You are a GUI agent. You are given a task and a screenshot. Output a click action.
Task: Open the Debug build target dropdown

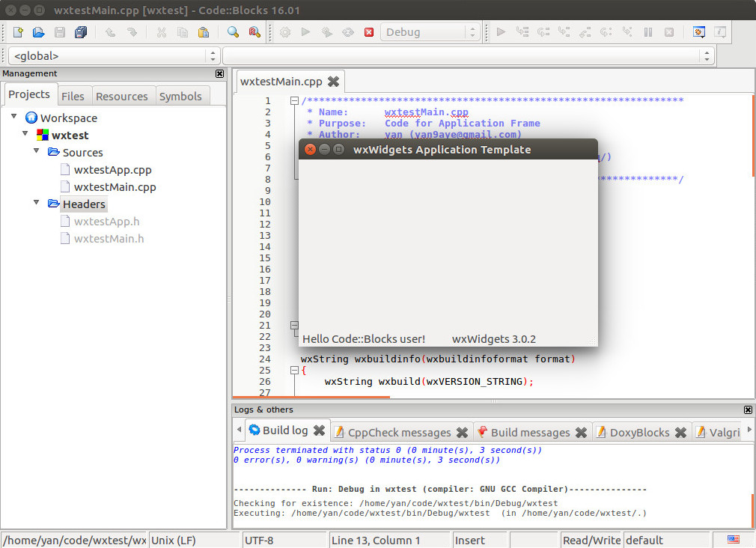point(430,32)
